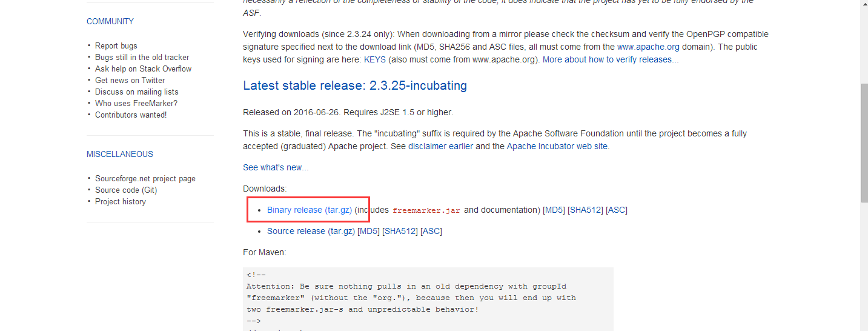Open Project history link
The image size is (868, 331).
(x=120, y=201)
